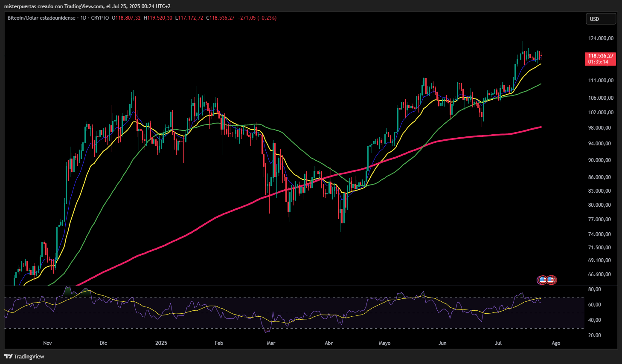Click the Abr label on time axis
The width and height of the screenshot is (622, 364).
(x=328, y=343)
